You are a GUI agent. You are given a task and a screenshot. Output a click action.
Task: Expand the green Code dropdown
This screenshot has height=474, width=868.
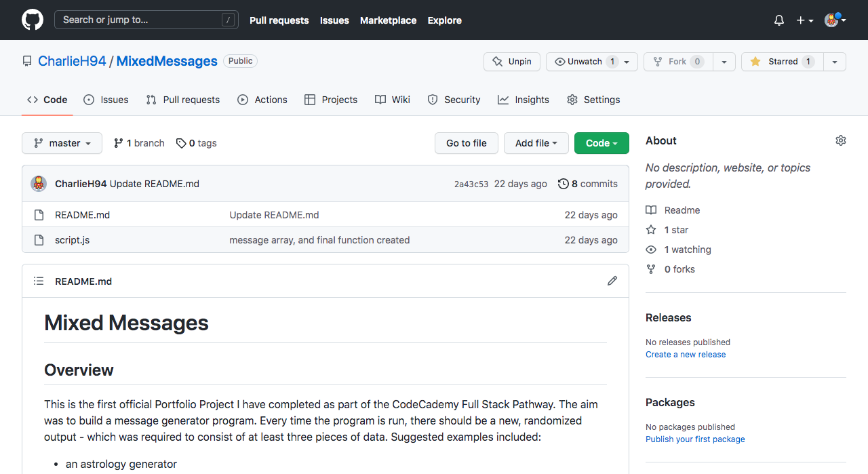pyautogui.click(x=601, y=143)
